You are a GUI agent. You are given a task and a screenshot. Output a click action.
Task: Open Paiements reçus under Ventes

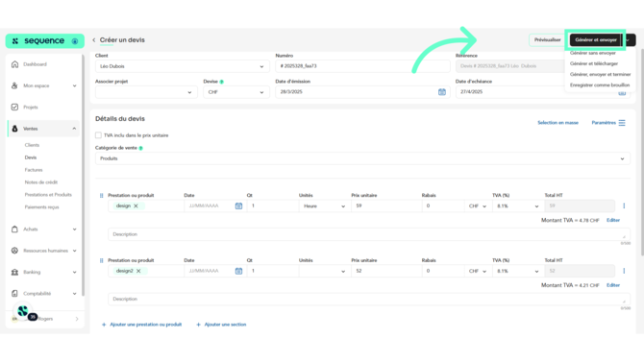coord(42,207)
